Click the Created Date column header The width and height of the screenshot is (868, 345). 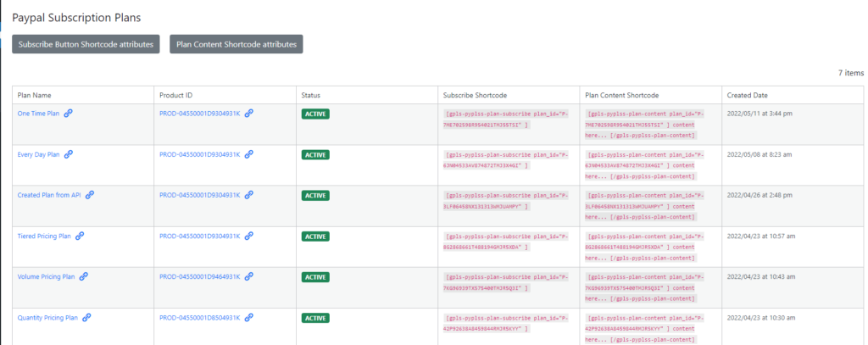(748, 95)
